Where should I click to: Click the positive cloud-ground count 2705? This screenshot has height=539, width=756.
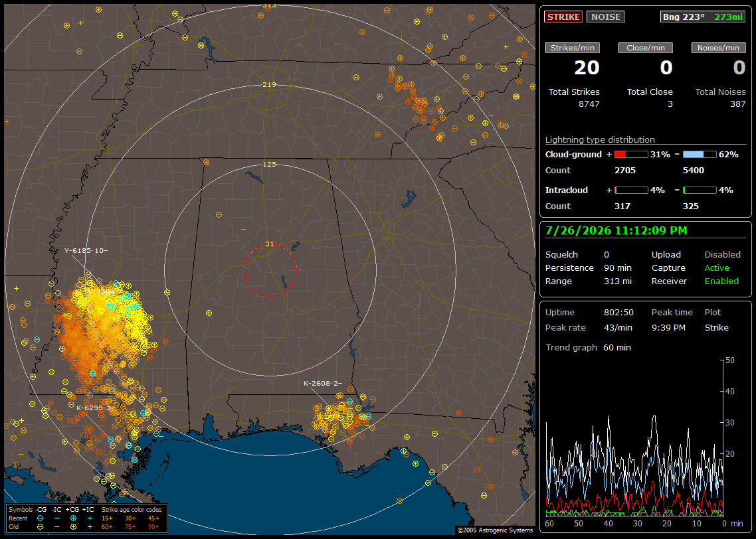tap(625, 171)
